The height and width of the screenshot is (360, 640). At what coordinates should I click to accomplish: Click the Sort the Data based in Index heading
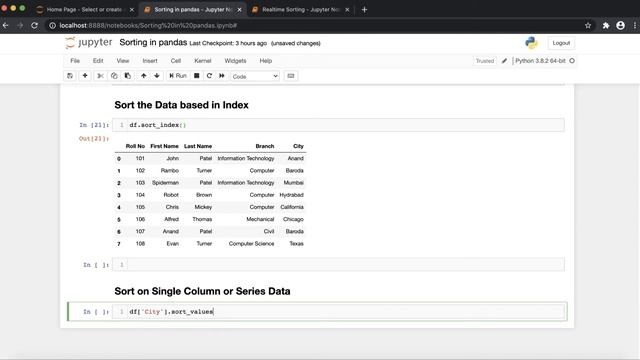[x=181, y=105]
